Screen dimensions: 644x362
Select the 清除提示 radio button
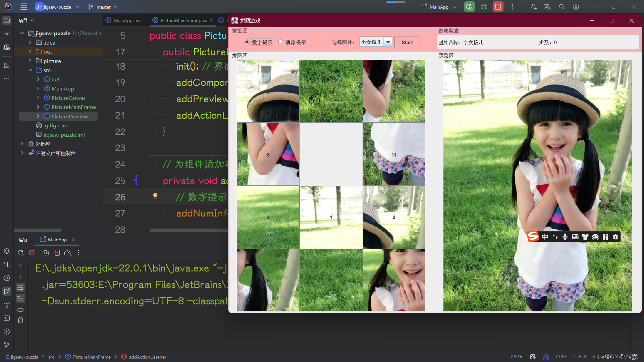pyautogui.click(x=281, y=42)
